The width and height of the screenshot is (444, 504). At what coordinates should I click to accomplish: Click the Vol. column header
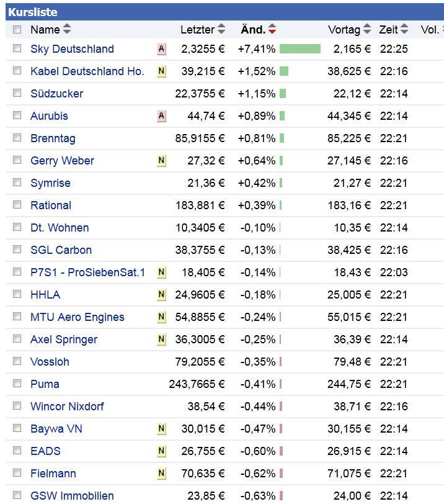(430, 29)
